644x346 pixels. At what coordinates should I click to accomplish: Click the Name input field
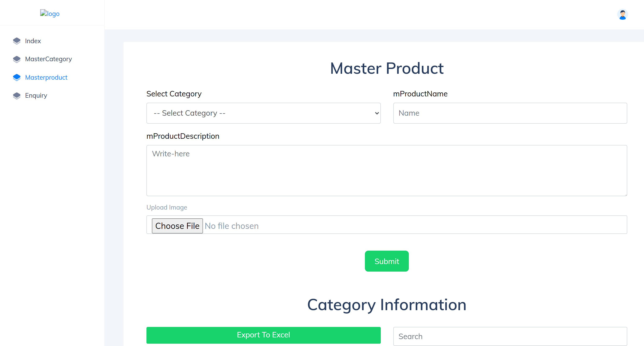click(510, 113)
